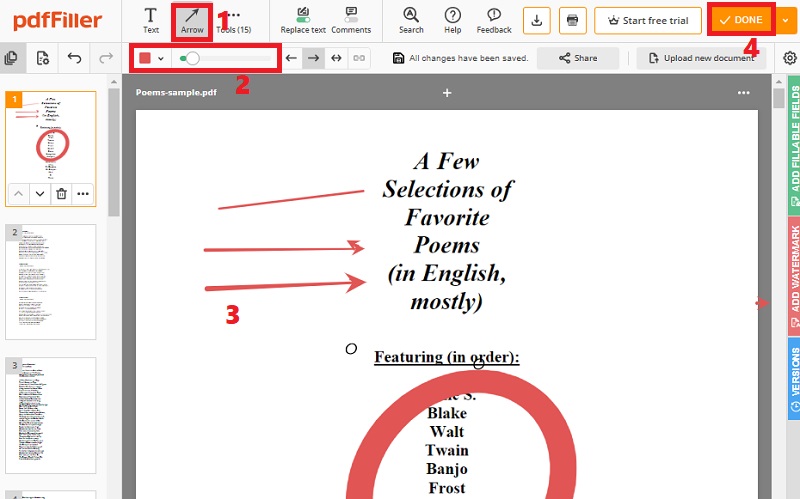Open the Help menu
The image size is (800, 499).
coord(453,21)
